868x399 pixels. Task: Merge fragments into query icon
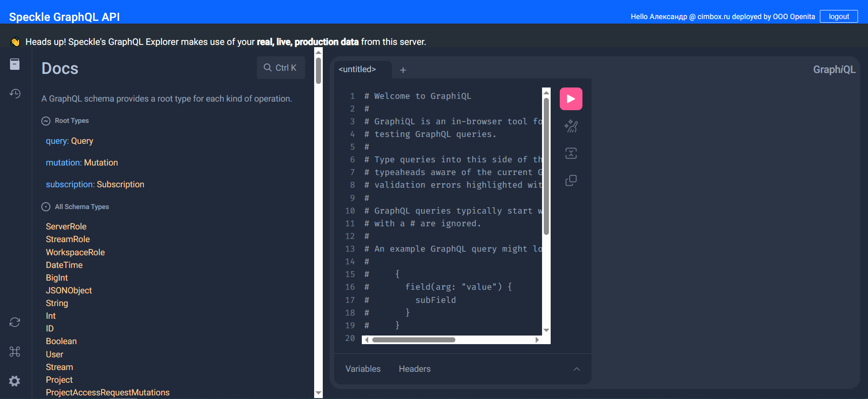point(571,153)
